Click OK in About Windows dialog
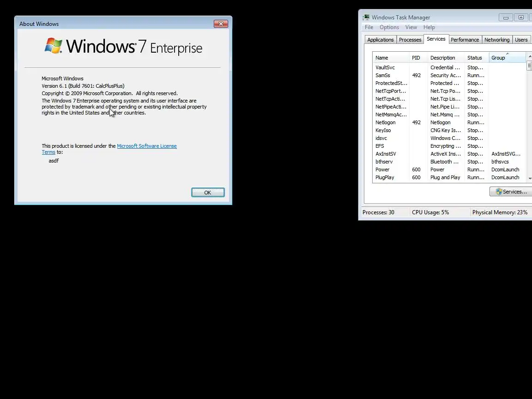 (x=208, y=193)
